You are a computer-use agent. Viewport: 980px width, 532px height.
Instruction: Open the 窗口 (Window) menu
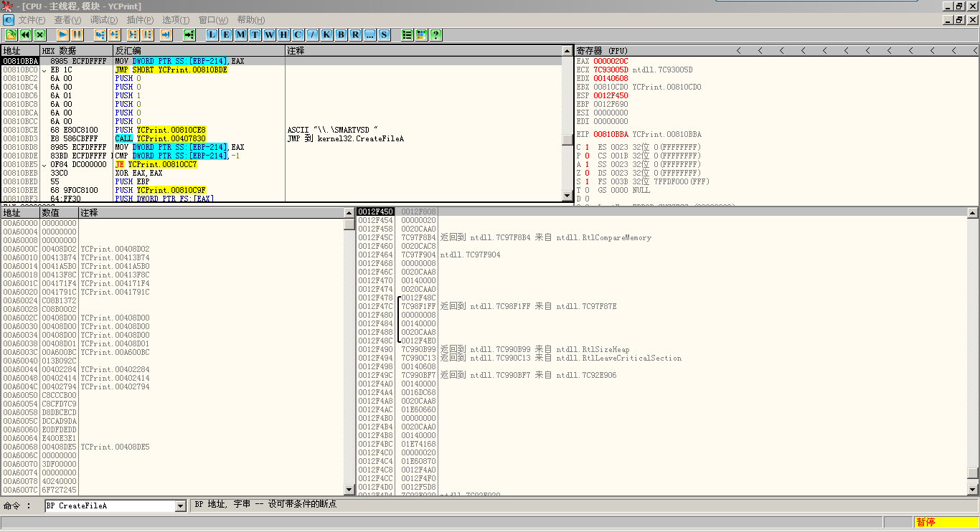pyautogui.click(x=213, y=20)
